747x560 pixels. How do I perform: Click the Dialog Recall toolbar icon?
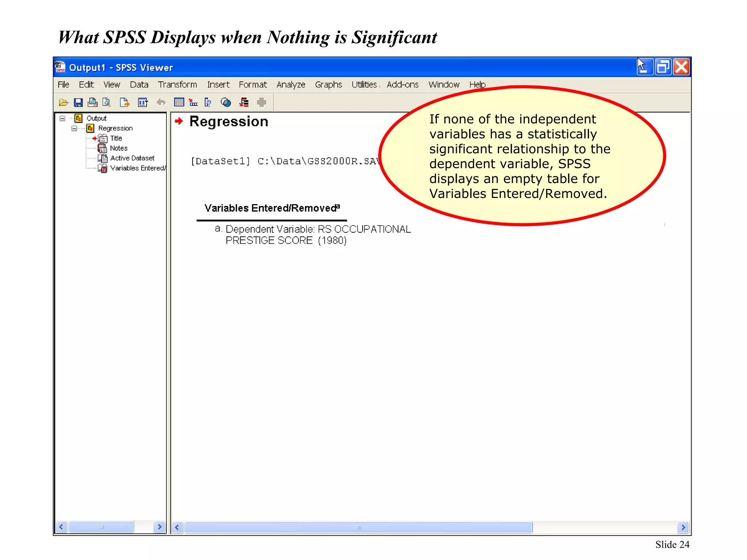pos(143,103)
